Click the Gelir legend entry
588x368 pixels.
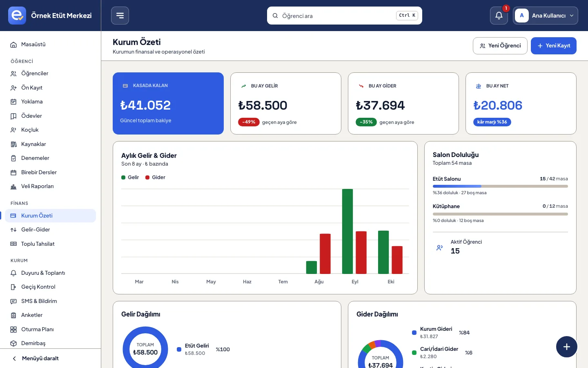[130, 177]
